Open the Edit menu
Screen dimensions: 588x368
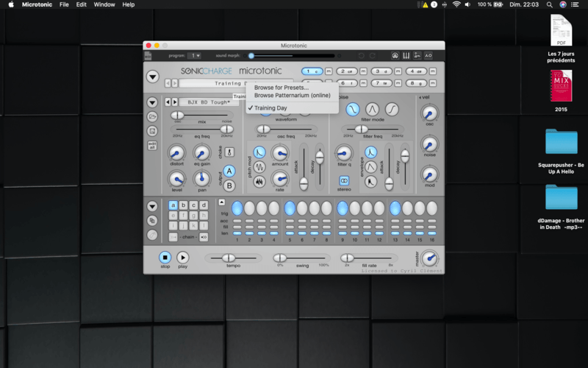coord(82,4)
